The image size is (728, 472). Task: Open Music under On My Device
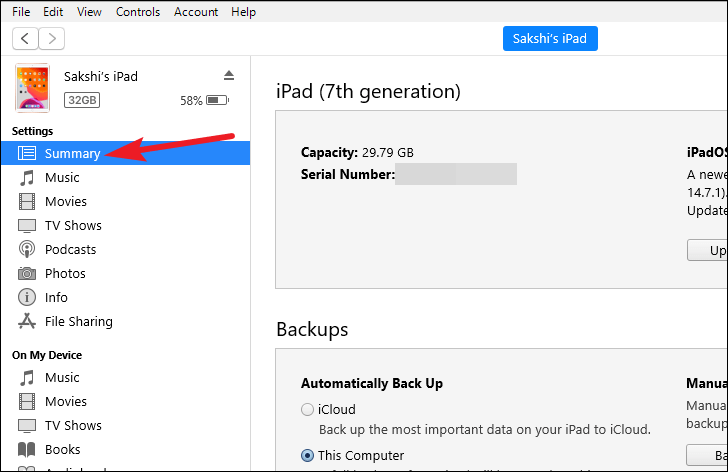[x=125, y=377]
